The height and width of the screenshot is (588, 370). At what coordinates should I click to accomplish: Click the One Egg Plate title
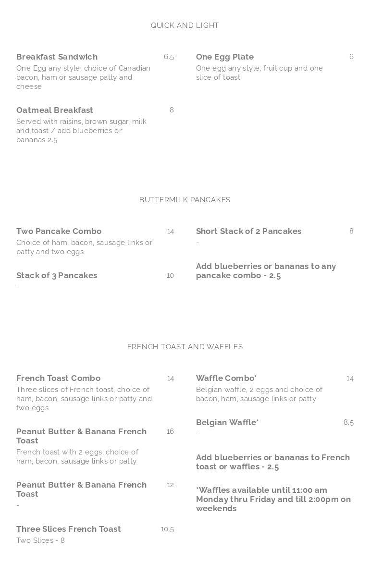[x=224, y=57]
